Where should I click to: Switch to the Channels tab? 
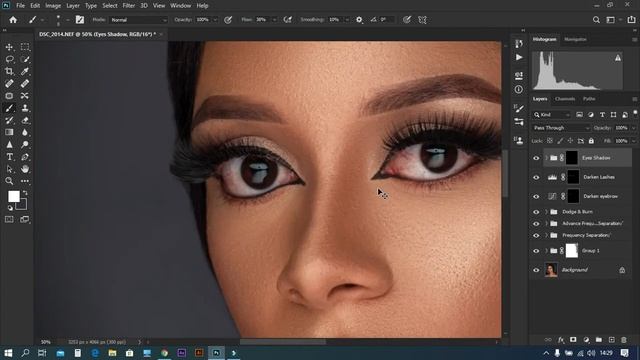pos(565,99)
